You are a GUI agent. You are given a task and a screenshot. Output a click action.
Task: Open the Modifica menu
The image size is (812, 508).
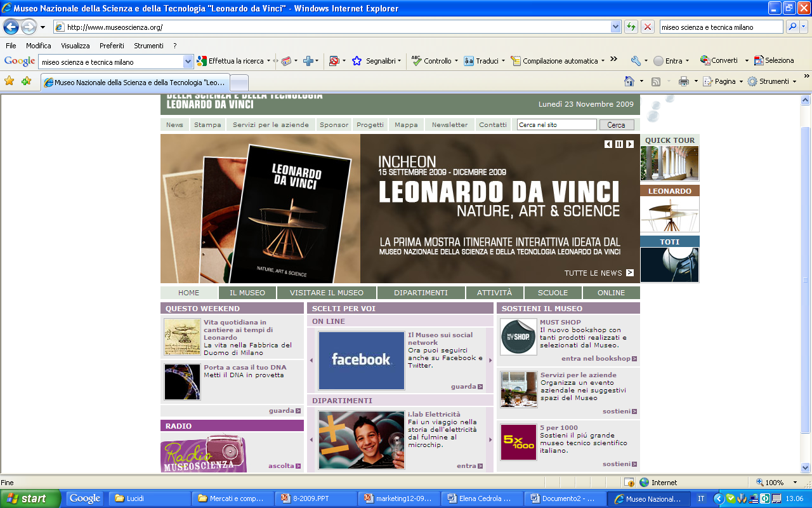(39, 46)
